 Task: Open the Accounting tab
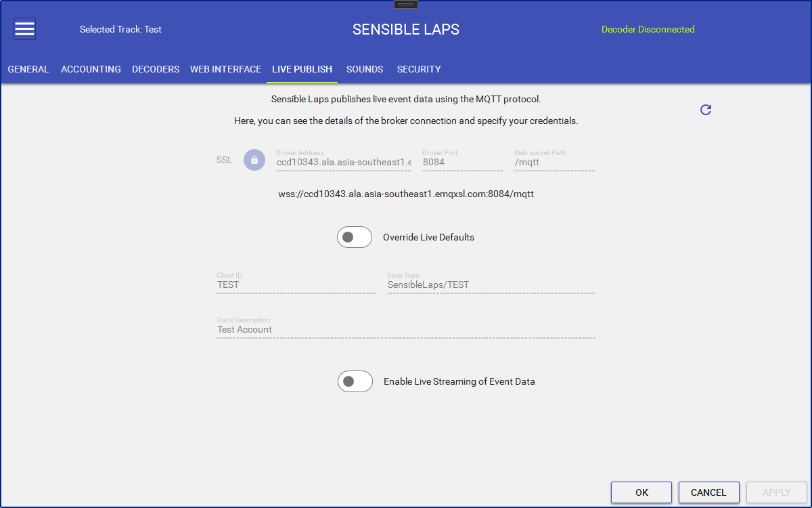click(x=91, y=69)
